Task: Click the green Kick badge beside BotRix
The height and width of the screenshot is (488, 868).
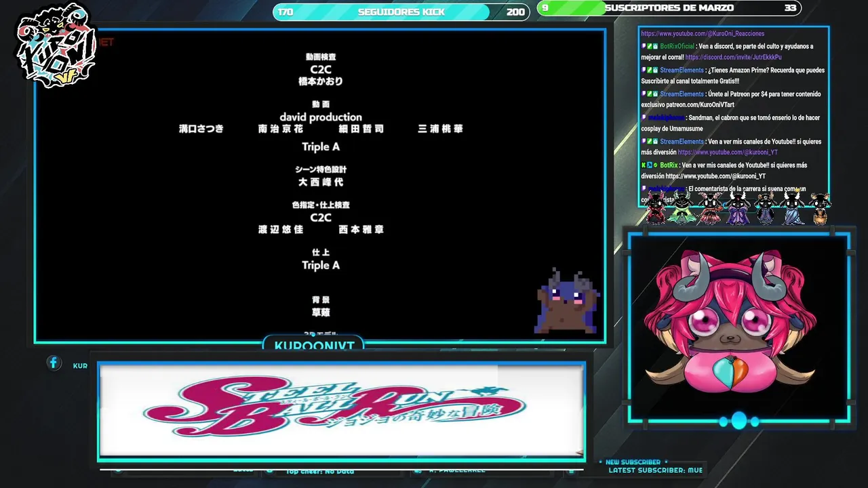Action: [644, 165]
